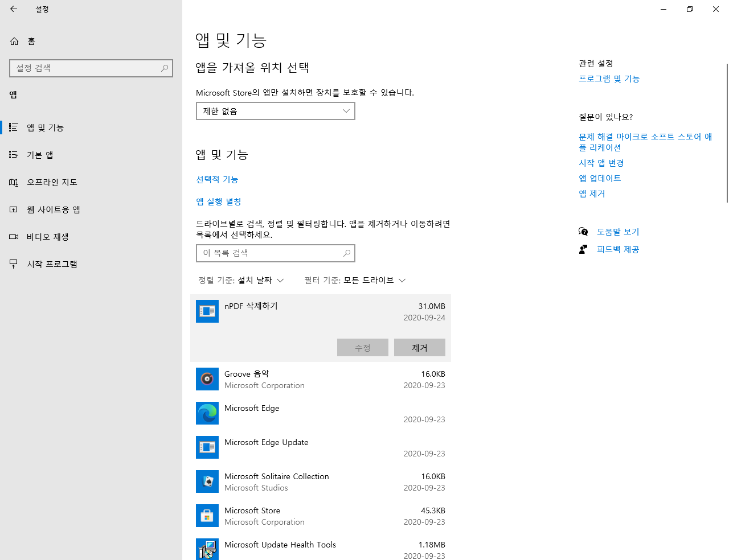Open the 시작 앱 변경 link
Image resolution: width=729 pixels, height=560 pixels.
pos(601,163)
